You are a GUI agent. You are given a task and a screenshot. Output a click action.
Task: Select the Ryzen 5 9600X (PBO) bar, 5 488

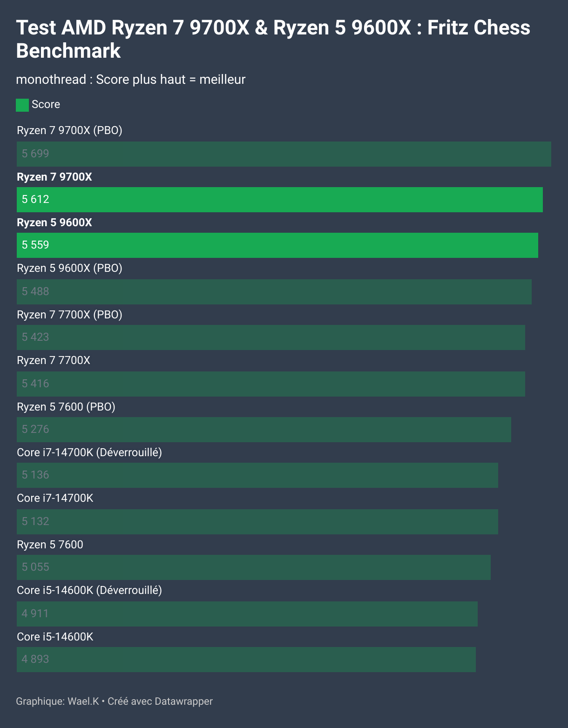(274, 292)
